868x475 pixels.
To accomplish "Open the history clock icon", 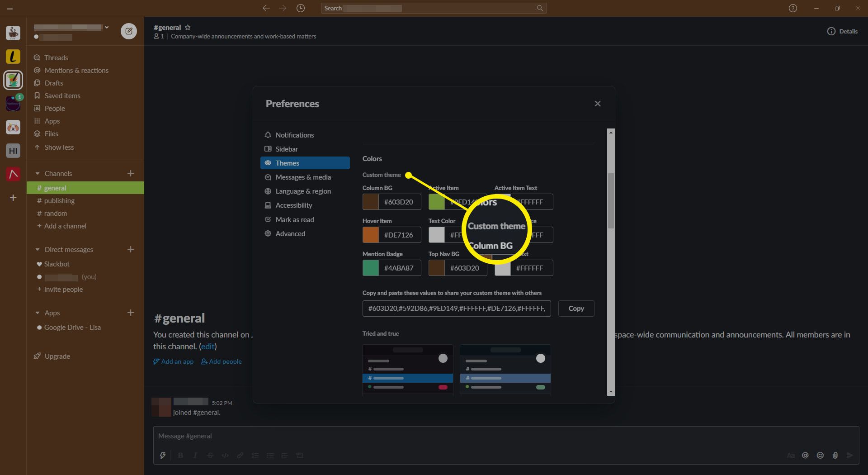I will (301, 8).
